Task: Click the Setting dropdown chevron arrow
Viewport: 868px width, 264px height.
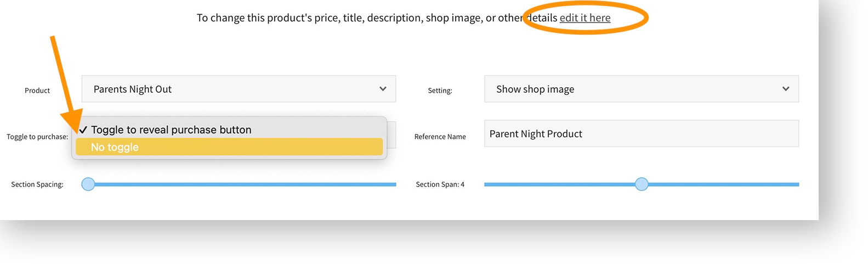Action: [786, 89]
